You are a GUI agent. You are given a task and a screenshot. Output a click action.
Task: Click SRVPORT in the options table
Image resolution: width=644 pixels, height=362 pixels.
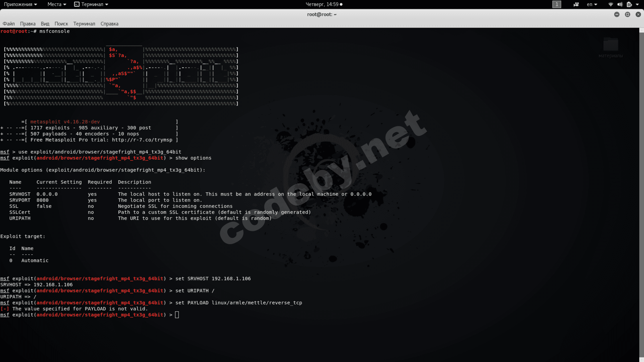(20, 200)
